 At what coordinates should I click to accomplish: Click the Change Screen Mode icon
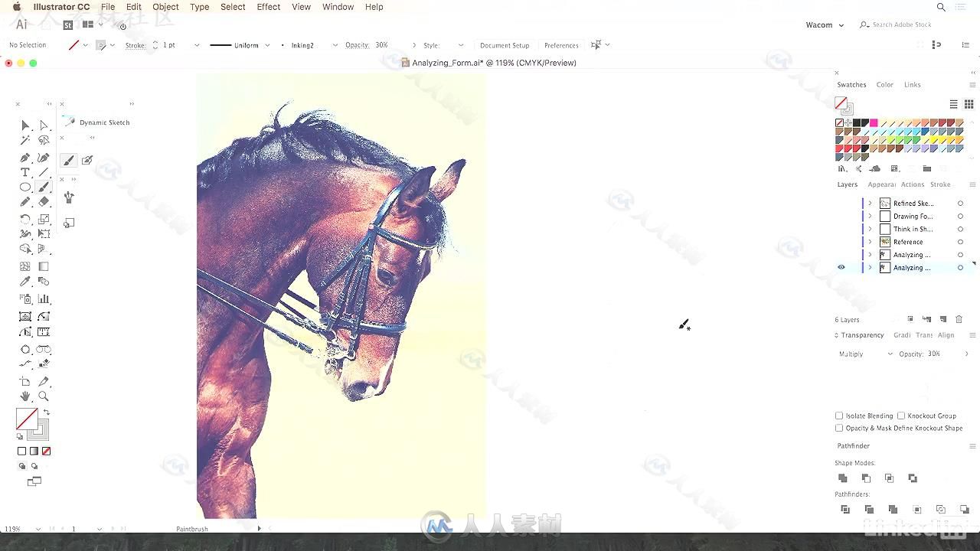pyautogui.click(x=34, y=481)
